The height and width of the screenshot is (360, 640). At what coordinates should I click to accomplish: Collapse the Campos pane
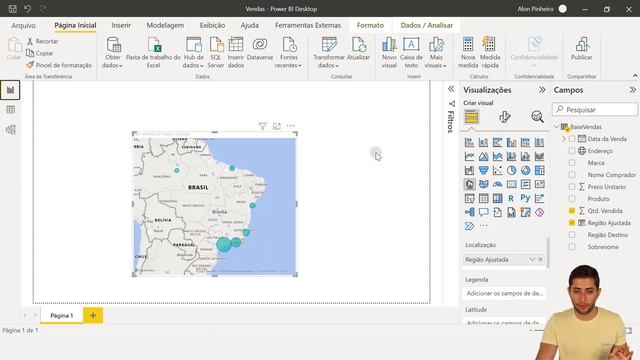pos(633,90)
